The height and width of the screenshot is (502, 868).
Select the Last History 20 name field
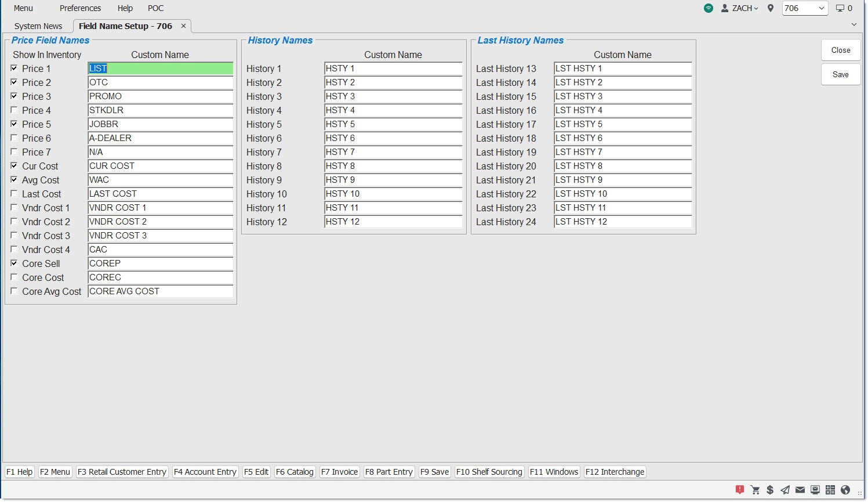[x=623, y=166]
